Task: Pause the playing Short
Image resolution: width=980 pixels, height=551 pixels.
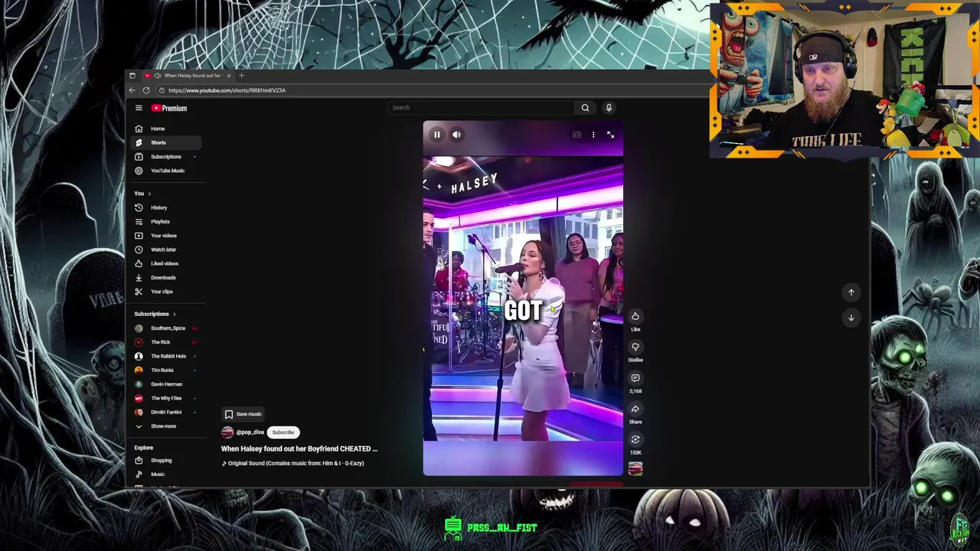Action: (436, 135)
